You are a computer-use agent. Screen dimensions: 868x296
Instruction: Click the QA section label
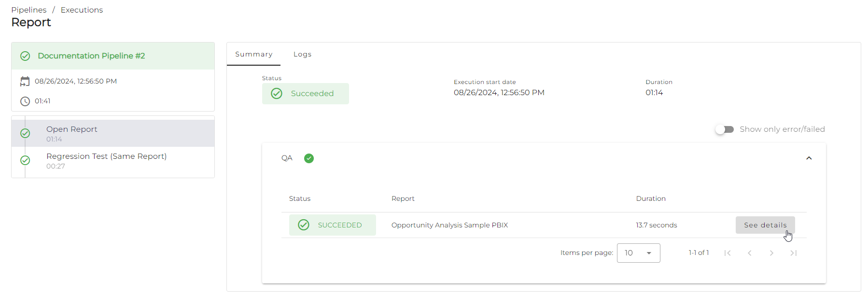pos(287,158)
